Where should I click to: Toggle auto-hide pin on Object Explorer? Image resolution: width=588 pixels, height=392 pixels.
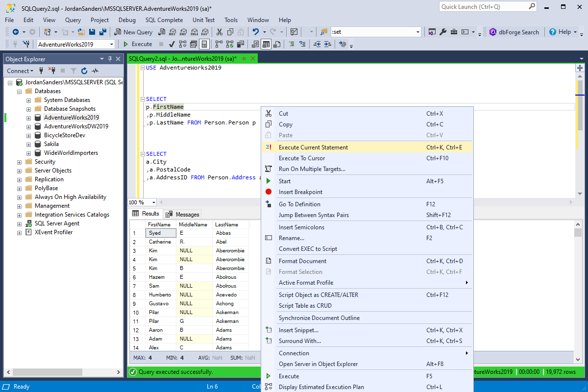(x=110, y=59)
